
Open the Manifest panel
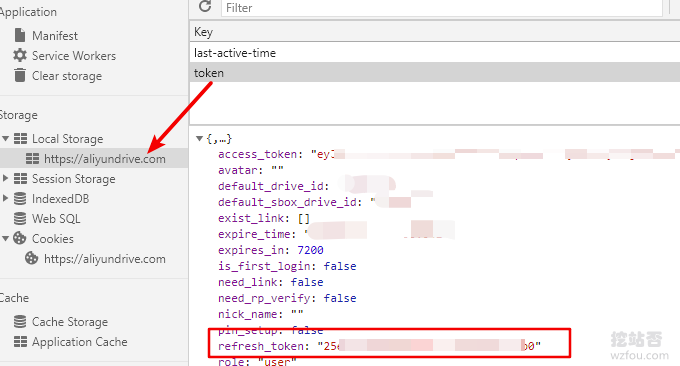[x=55, y=36]
